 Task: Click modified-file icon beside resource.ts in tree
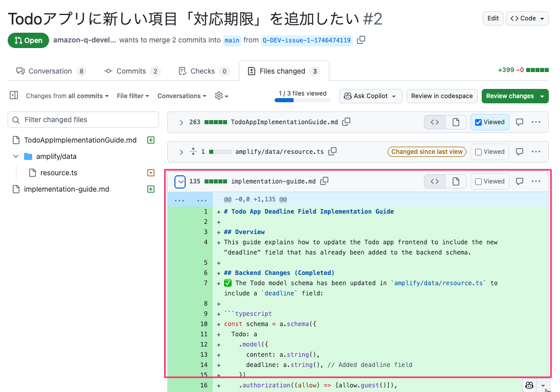(151, 173)
